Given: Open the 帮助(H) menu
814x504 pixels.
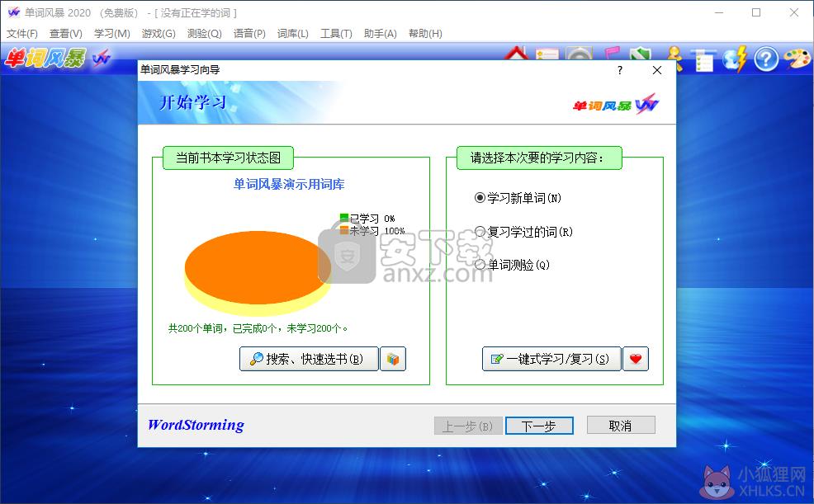Looking at the screenshot, I should click(425, 34).
